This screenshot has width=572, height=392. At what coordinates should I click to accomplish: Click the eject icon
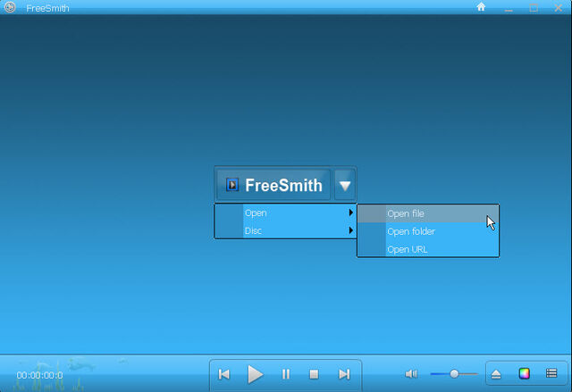coord(496,374)
